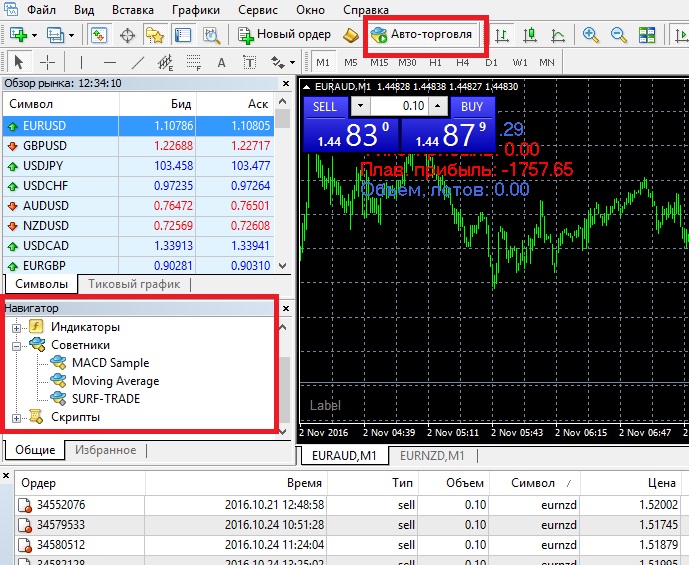The image size is (689, 565).
Task: Select the M15 timeframe button
Action: click(379, 62)
